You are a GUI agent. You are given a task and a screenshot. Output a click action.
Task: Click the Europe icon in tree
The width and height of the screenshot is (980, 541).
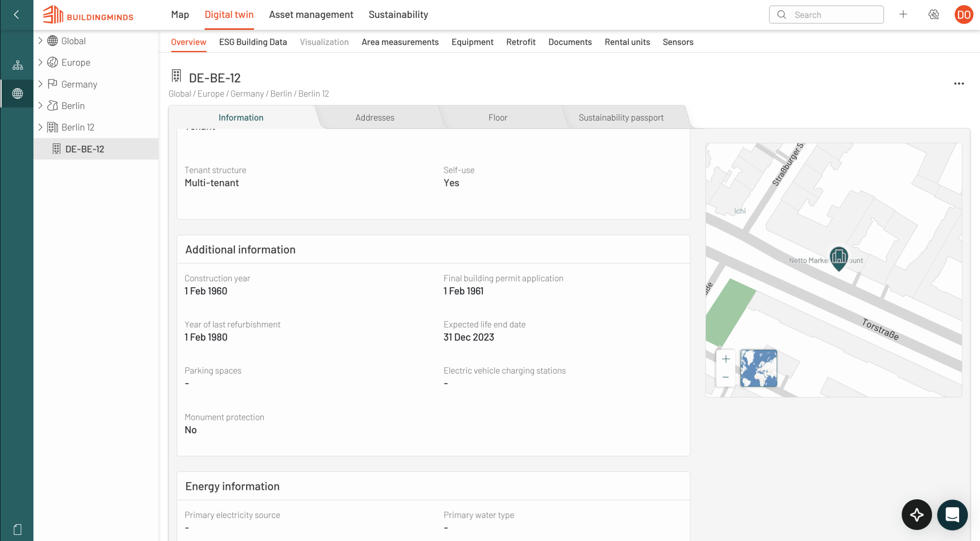click(52, 62)
